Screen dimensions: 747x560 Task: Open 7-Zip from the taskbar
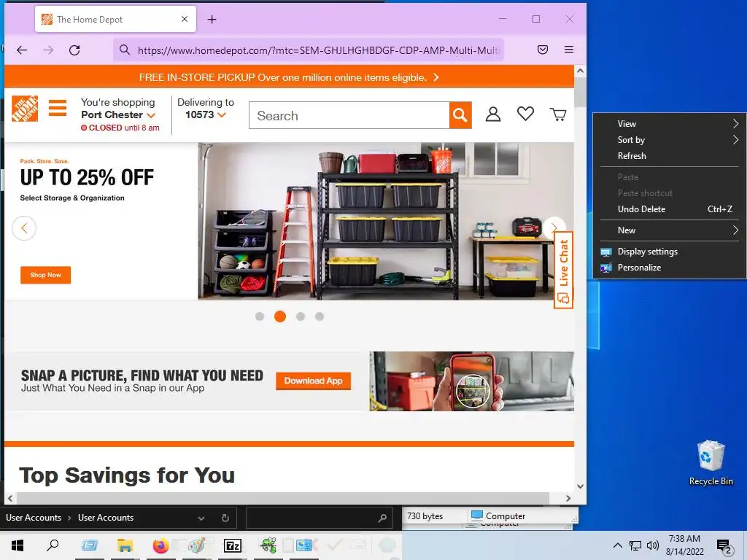233,545
